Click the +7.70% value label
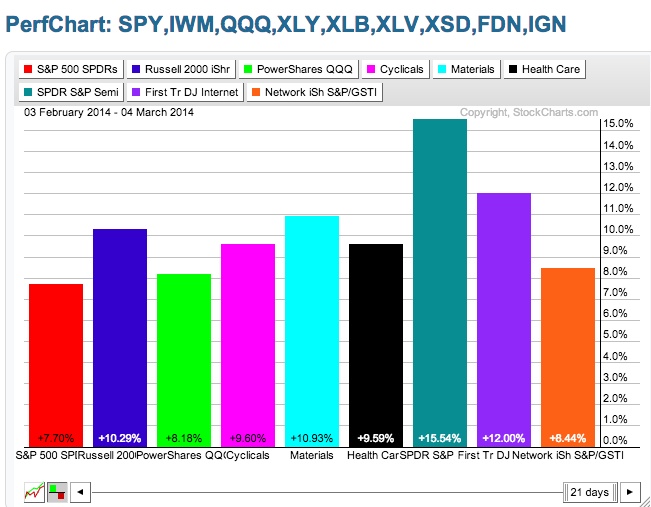651x507 pixels. point(56,438)
